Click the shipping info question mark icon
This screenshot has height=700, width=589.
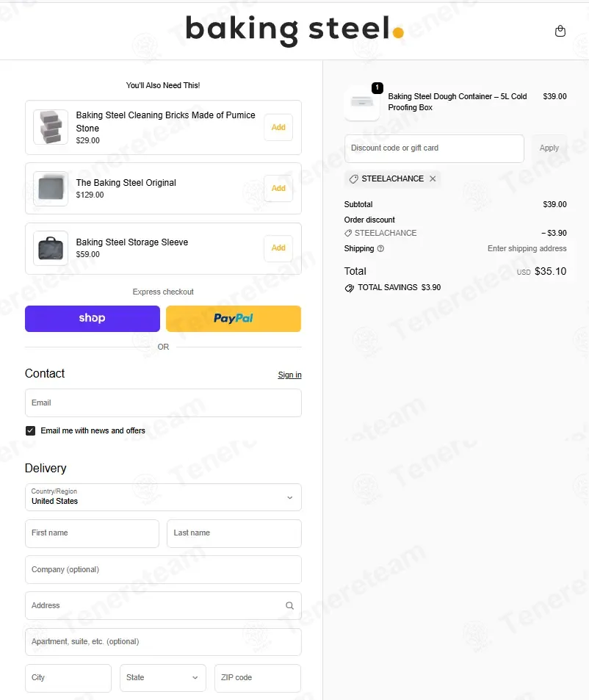click(x=380, y=249)
